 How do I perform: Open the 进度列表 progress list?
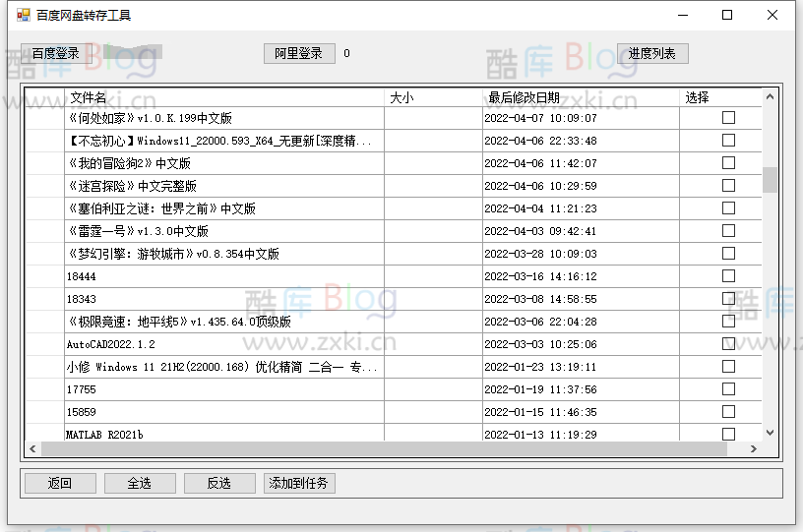651,53
